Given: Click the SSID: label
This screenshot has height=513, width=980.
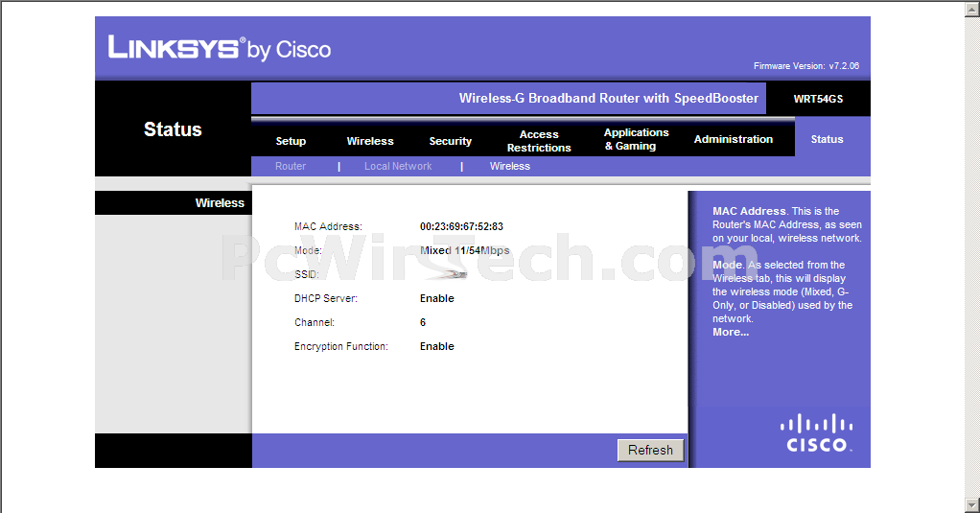Looking at the screenshot, I should click(x=306, y=274).
